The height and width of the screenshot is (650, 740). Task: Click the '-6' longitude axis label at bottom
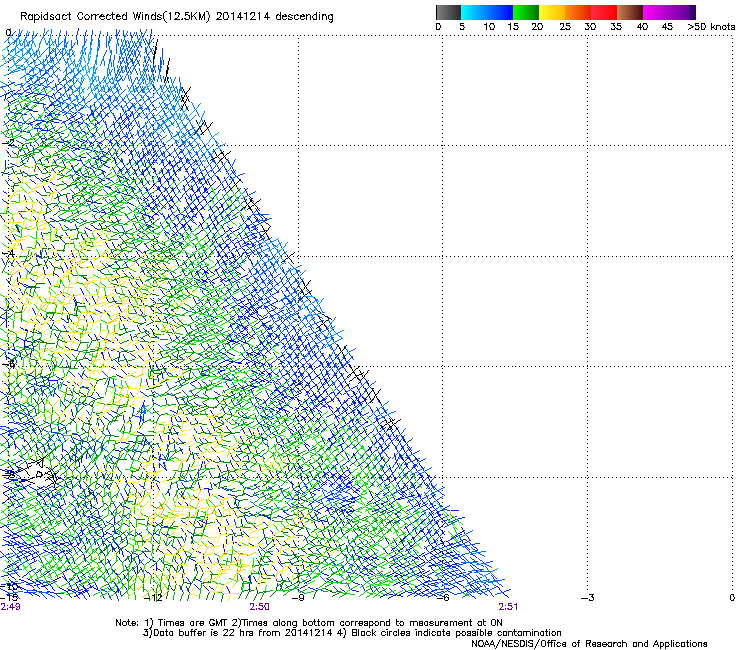pos(443,598)
